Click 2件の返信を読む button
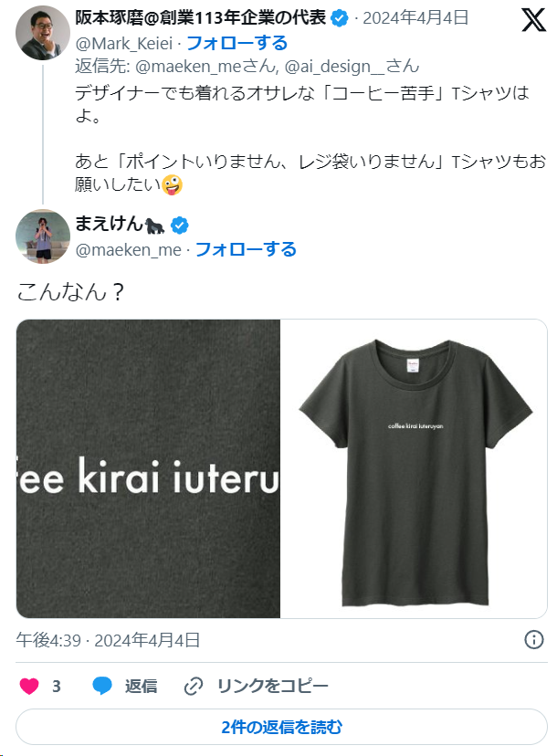 coord(281,727)
